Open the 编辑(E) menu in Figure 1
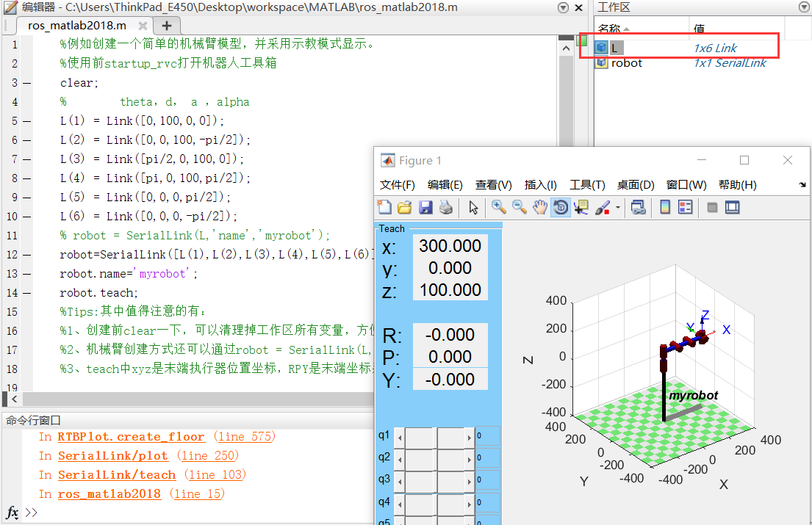This screenshot has height=525, width=812. point(445,184)
